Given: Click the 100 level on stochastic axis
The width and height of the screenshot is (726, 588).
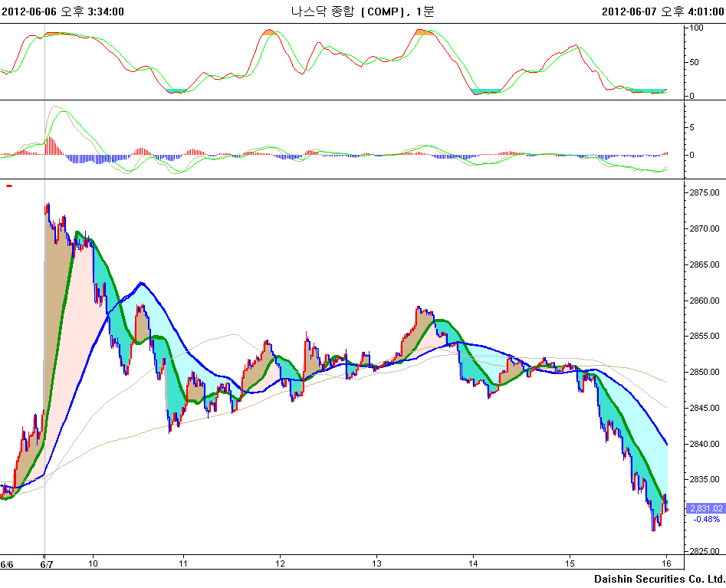Looking at the screenshot, I should click(697, 28).
